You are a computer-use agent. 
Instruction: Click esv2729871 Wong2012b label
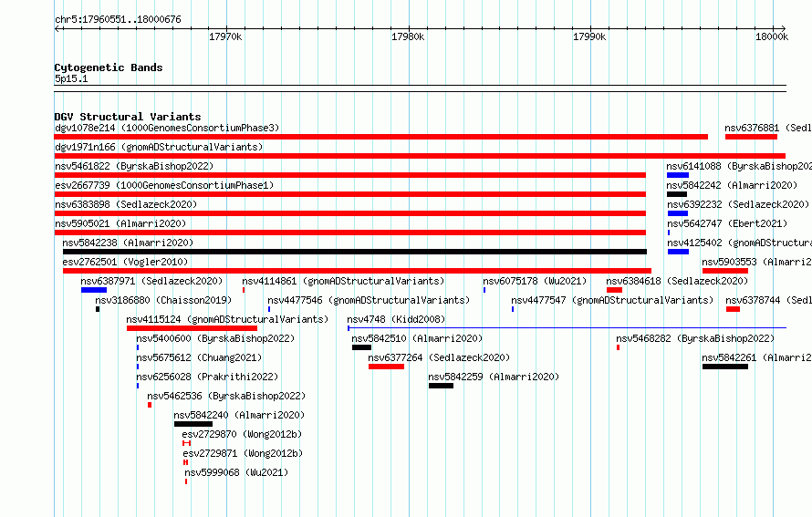(243, 453)
